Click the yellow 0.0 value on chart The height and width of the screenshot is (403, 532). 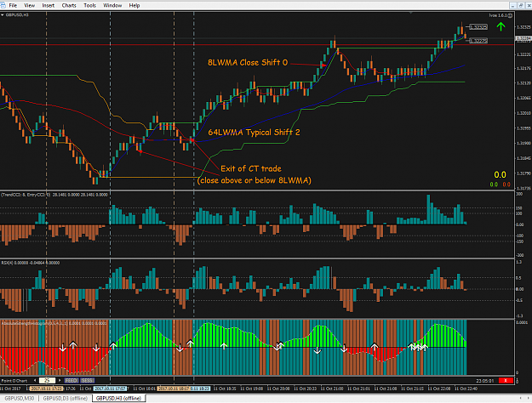point(500,175)
